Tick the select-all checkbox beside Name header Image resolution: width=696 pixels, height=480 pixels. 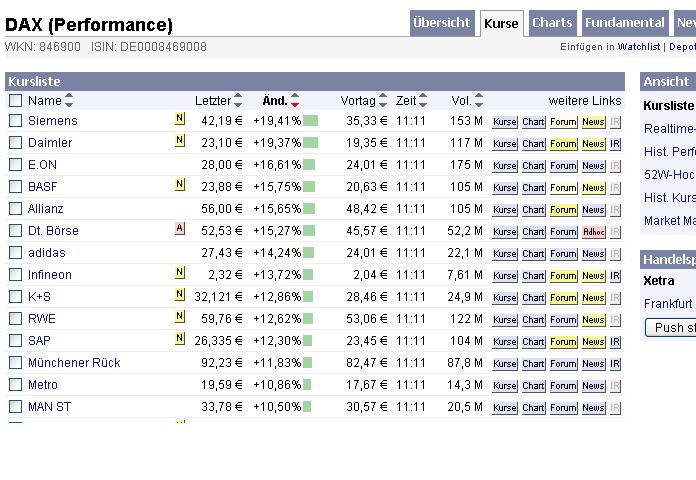coord(15,100)
